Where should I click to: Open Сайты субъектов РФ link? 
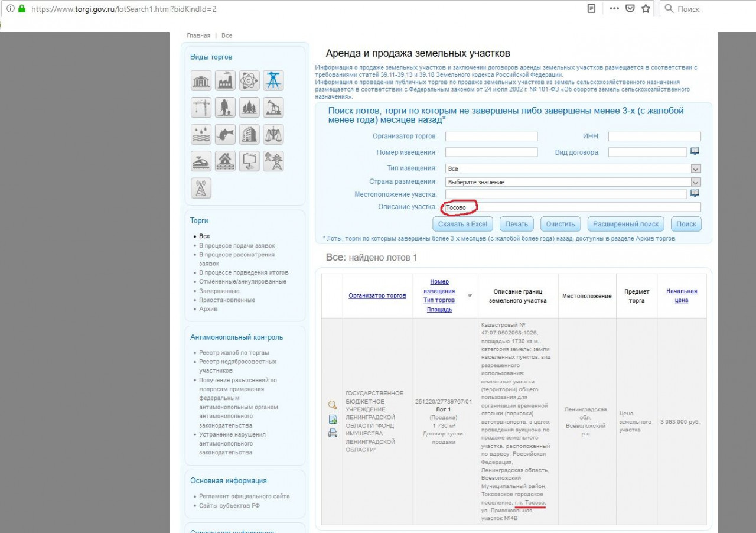pyautogui.click(x=229, y=506)
